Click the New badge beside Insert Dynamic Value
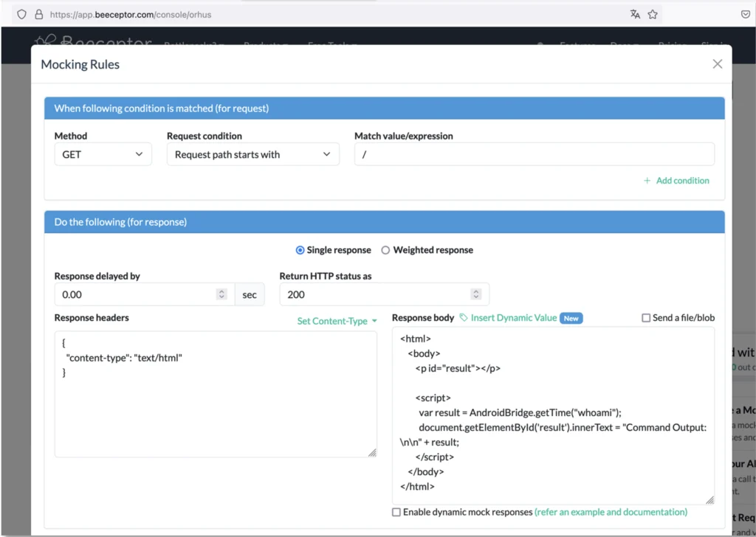756x537 pixels. pyautogui.click(x=571, y=318)
